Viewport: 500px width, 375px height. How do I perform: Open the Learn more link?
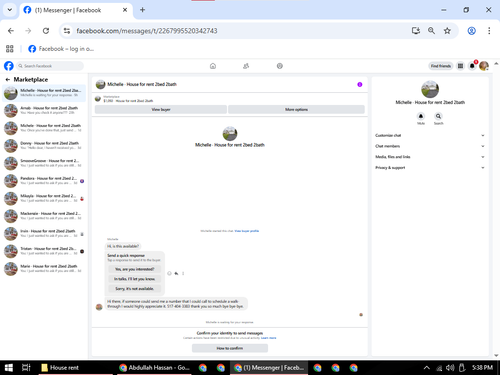pyautogui.click(x=269, y=338)
